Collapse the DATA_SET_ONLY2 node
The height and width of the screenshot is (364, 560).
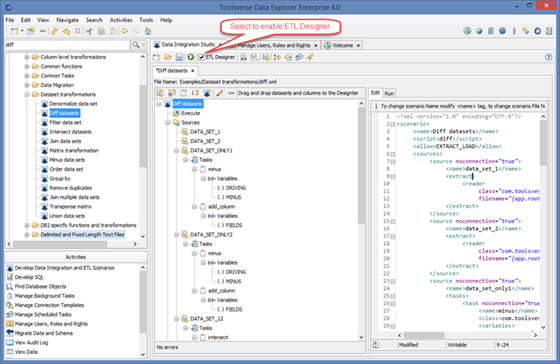(x=176, y=235)
